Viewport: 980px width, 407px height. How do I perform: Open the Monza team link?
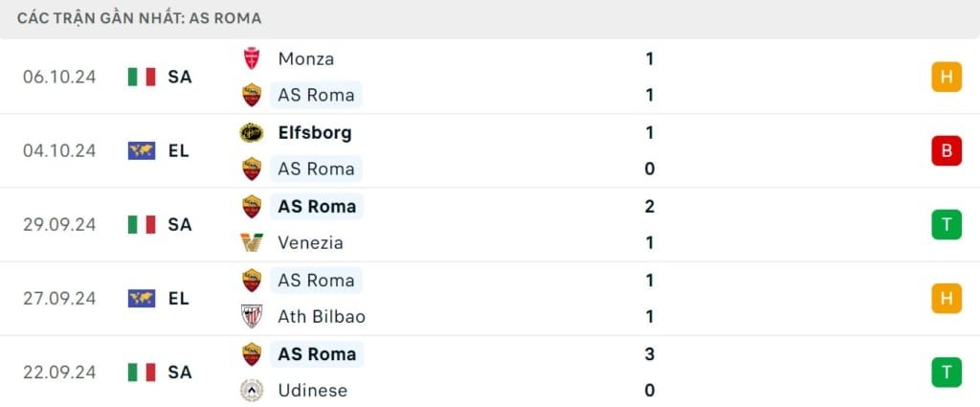coord(306,58)
